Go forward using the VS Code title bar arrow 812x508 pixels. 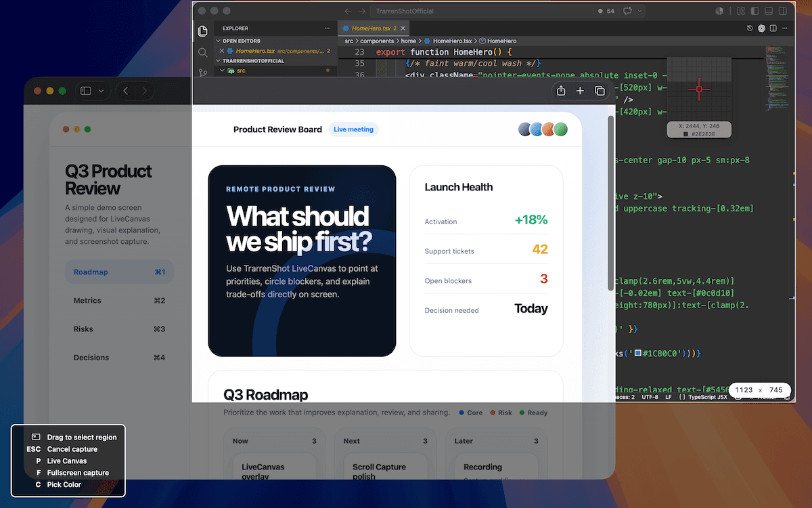coord(362,11)
